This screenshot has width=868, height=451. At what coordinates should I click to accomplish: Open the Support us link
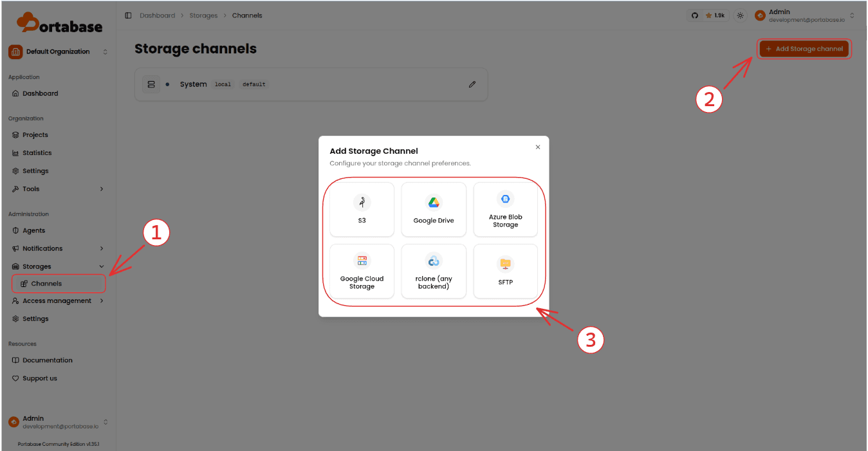[58, 378]
